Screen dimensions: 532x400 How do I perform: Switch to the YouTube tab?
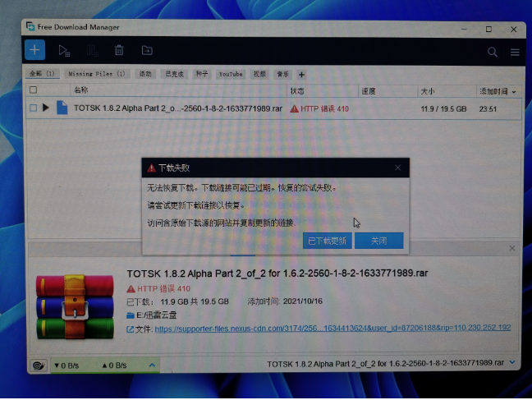coord(231,74)
